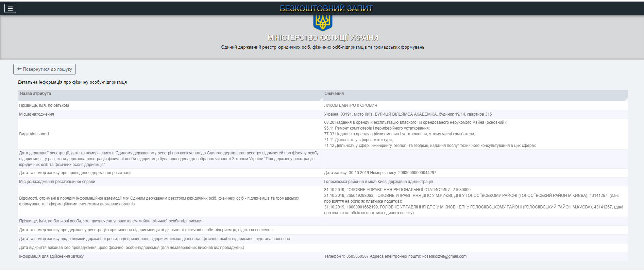Select the name value "ЛИКОВ ДМИТРО ІГОРОВИЧ"
The width and height of the screenshot is (644, 270).
[x=351, y=105]
